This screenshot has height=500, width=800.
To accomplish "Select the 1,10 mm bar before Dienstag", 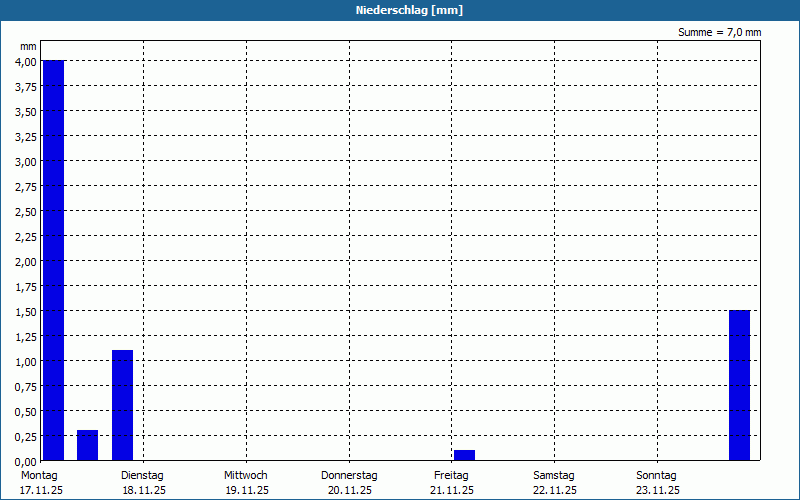I will (122, 405).
